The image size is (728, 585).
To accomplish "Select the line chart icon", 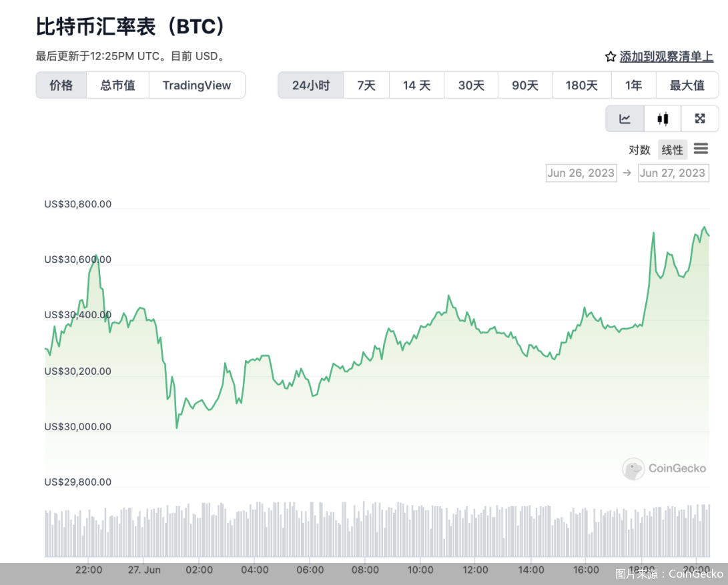I will (625, 118).
